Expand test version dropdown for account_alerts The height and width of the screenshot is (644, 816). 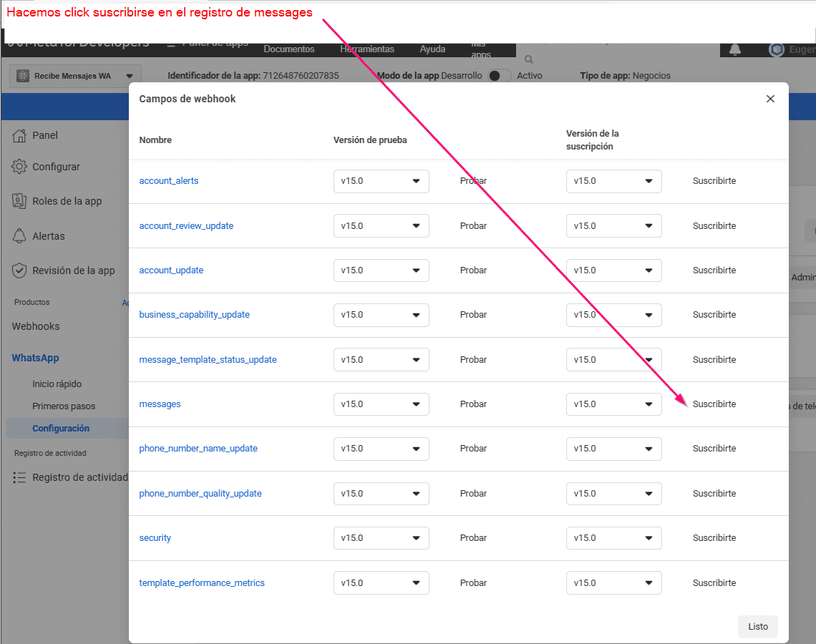coord(381,181)
